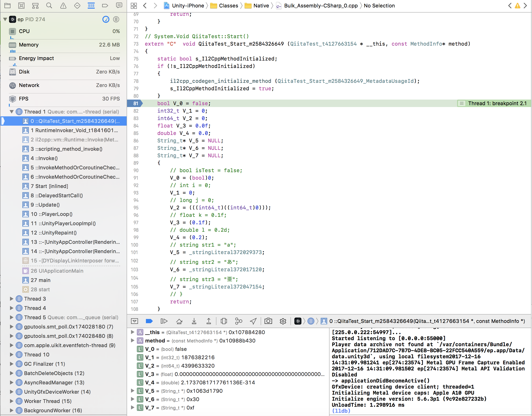Go forward in editor history

coord(155,6)
